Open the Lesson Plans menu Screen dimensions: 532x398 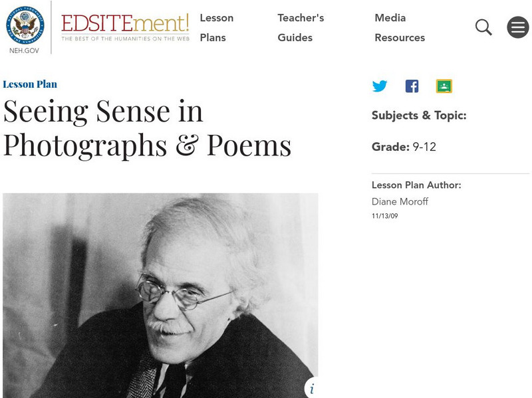(217, 28)
